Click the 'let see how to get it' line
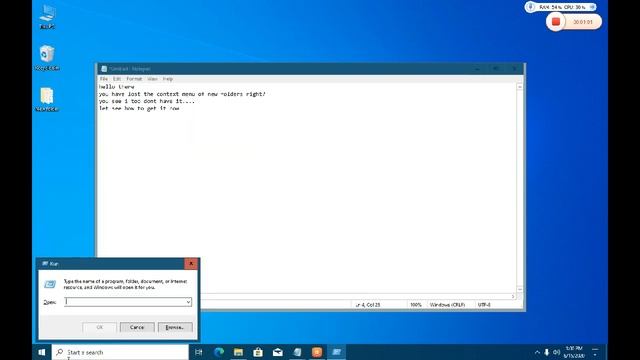 pos(139,108)
